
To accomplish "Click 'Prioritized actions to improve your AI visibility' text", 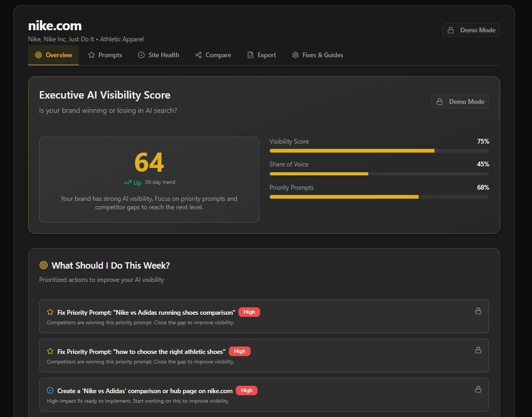I will pyautogui.click(x=101, y=280).
